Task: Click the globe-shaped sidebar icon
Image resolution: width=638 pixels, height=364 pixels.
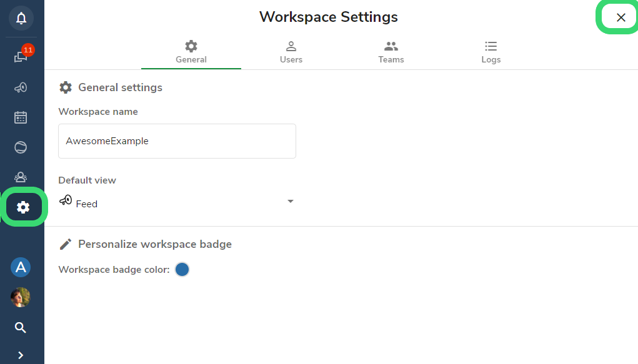Action: 21,147
